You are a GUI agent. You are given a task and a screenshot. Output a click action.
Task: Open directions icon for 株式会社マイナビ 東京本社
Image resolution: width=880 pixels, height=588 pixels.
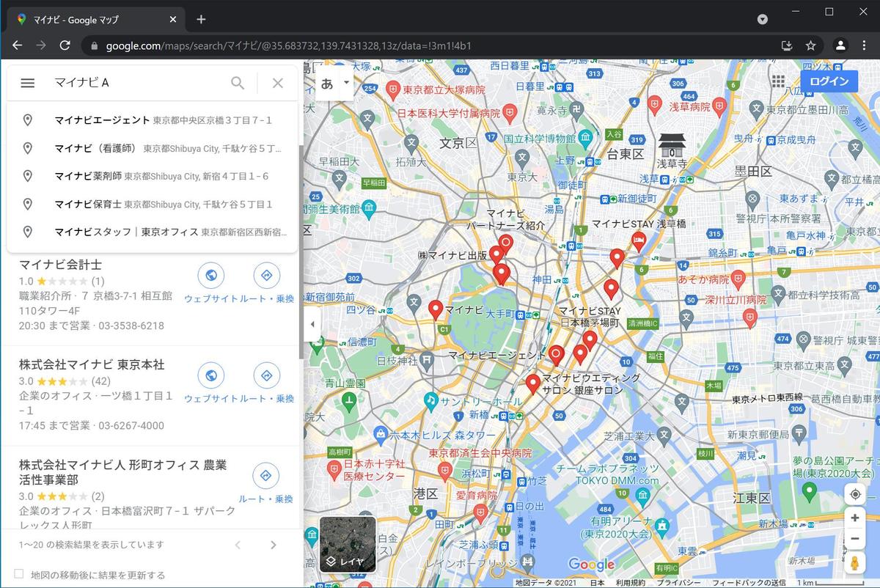click(x=266, y=375)
